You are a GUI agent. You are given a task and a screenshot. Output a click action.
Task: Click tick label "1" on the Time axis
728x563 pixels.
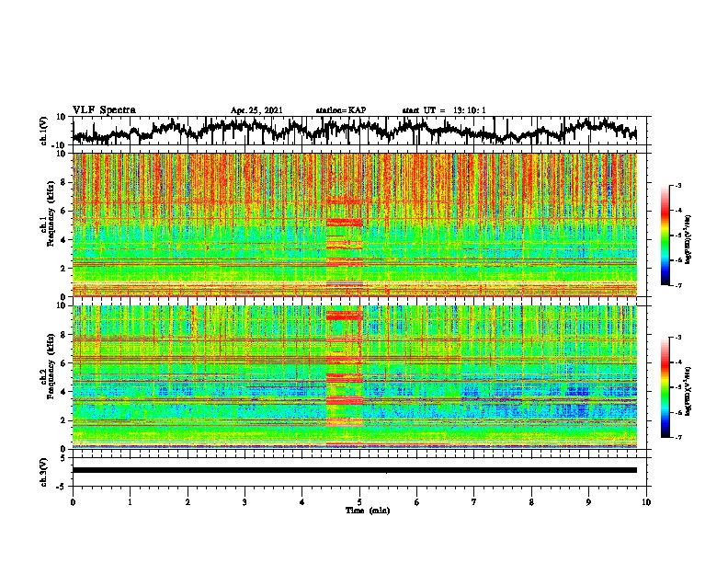pyautogui.click(x=130, y=502)
